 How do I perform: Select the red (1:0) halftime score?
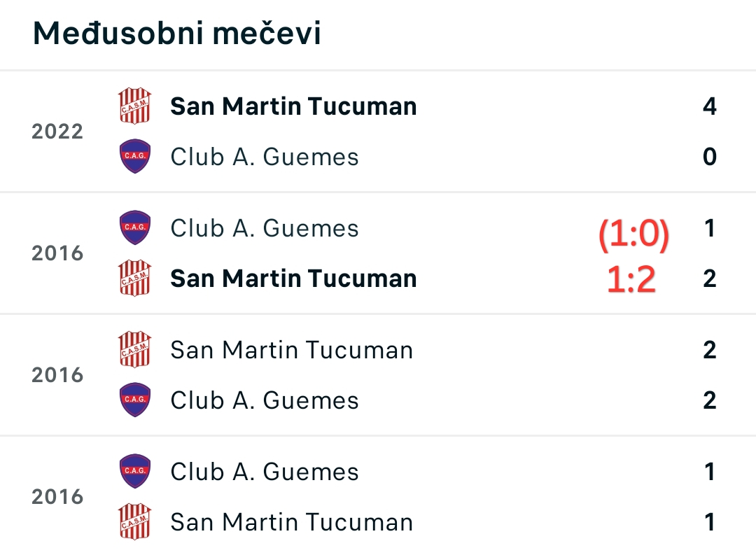pos(633,234)
